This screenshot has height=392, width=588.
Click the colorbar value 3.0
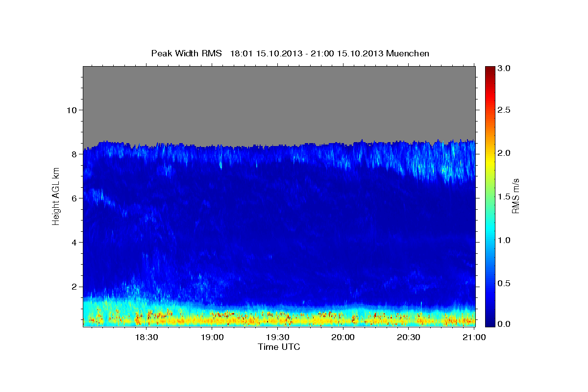tap(505, 69)
